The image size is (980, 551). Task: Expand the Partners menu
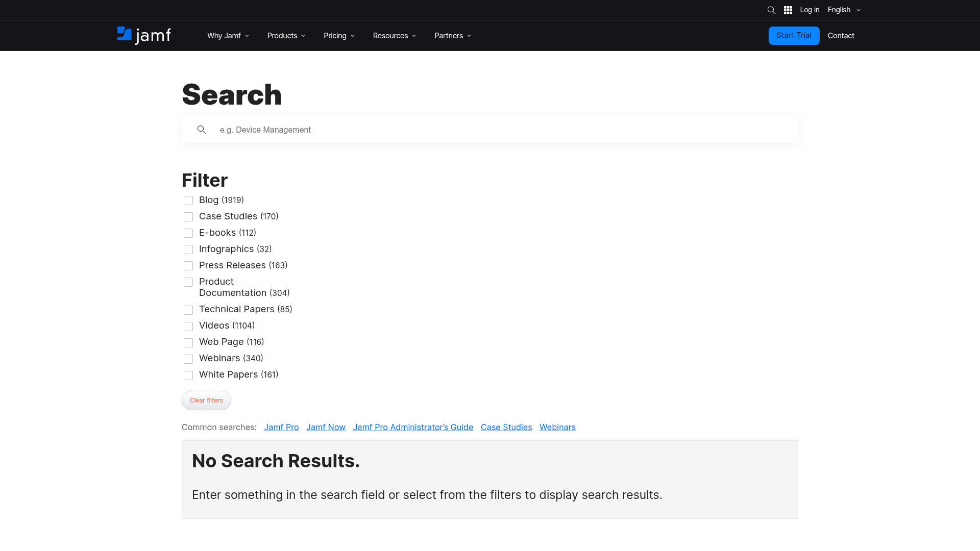point(453,36)
